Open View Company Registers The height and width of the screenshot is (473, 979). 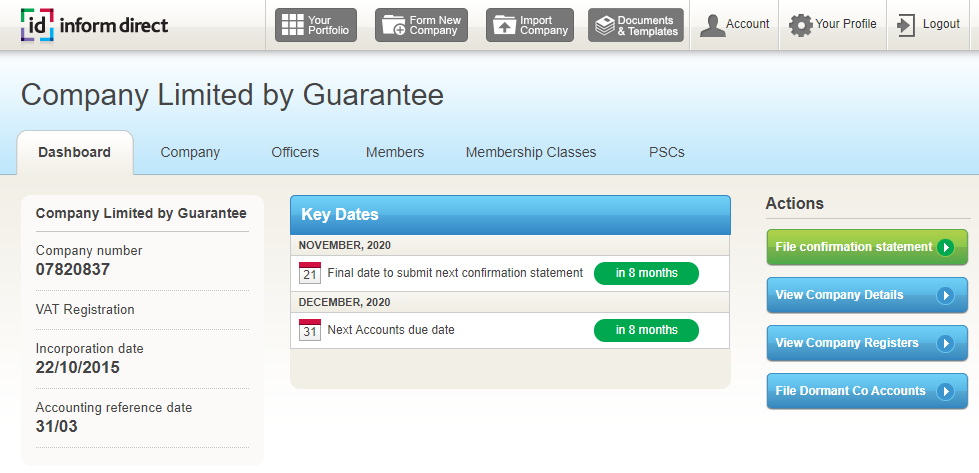[x=866, y=343]
